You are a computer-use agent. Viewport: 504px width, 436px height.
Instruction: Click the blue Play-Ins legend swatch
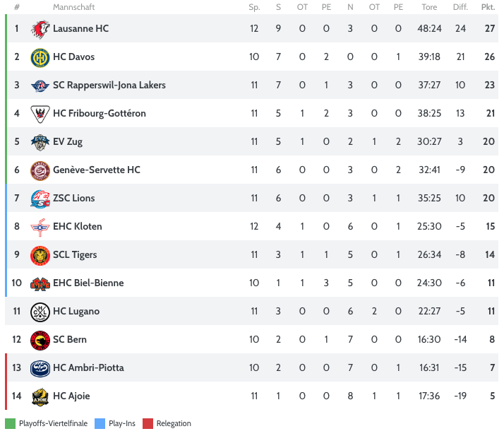click(100, 424)
